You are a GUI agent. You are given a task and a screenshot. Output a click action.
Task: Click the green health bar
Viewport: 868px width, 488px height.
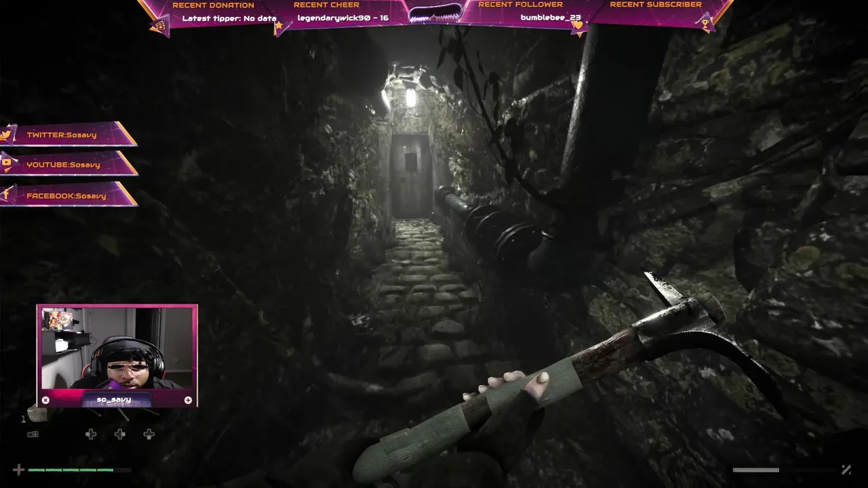[x=71, y=469]
